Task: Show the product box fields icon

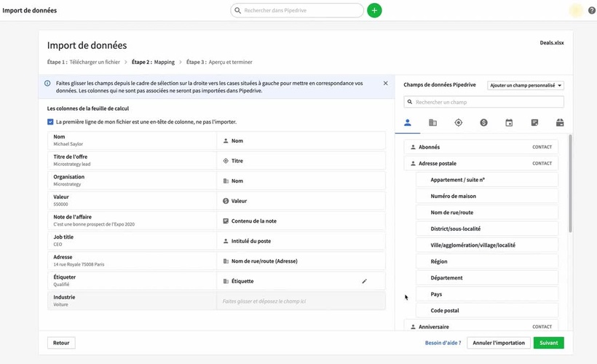Action: tap(559, 122)
